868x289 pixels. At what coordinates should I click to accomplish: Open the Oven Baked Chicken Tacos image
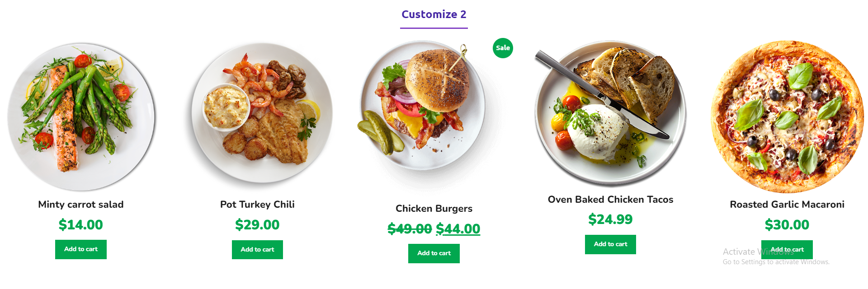pyautogui.click(x=610, y=113)
